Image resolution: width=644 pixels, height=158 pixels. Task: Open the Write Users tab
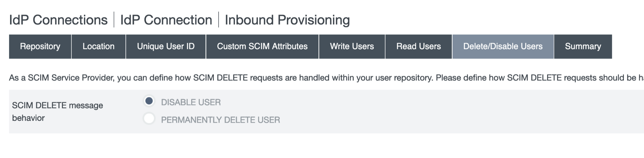352,47
